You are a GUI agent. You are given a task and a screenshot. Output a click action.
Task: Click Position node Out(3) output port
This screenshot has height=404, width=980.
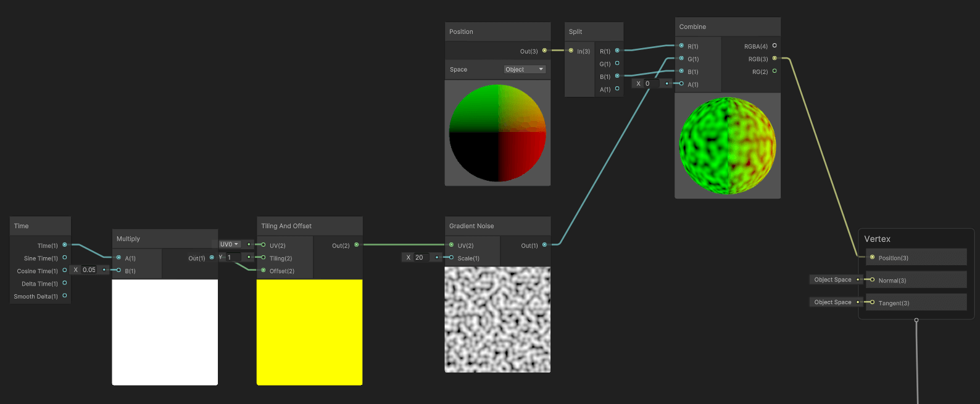pos(544,51)
